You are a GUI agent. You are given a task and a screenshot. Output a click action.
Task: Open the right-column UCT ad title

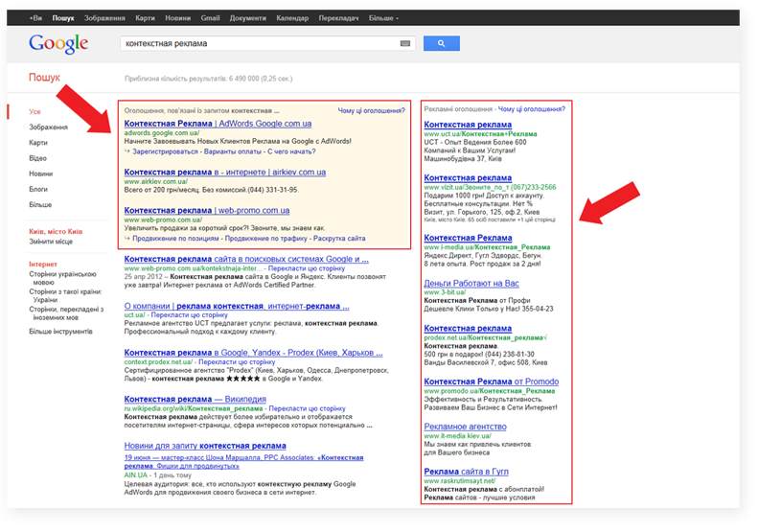pos(468,125)
